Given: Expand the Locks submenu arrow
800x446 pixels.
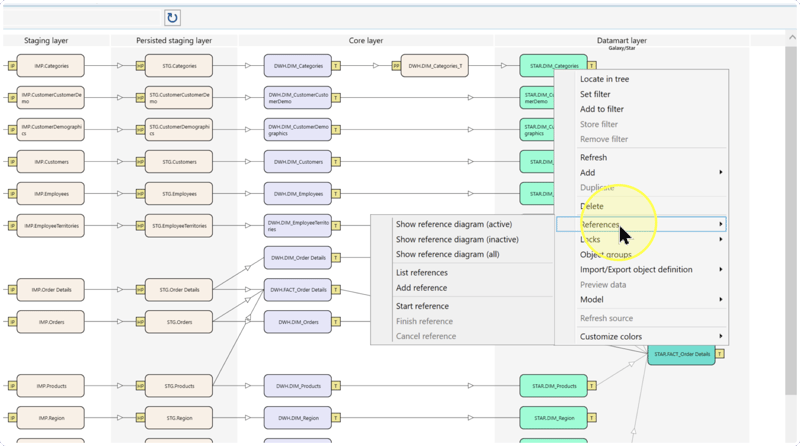Looking at the screenshot, I should pyautogui.click(x=720, y=239).
